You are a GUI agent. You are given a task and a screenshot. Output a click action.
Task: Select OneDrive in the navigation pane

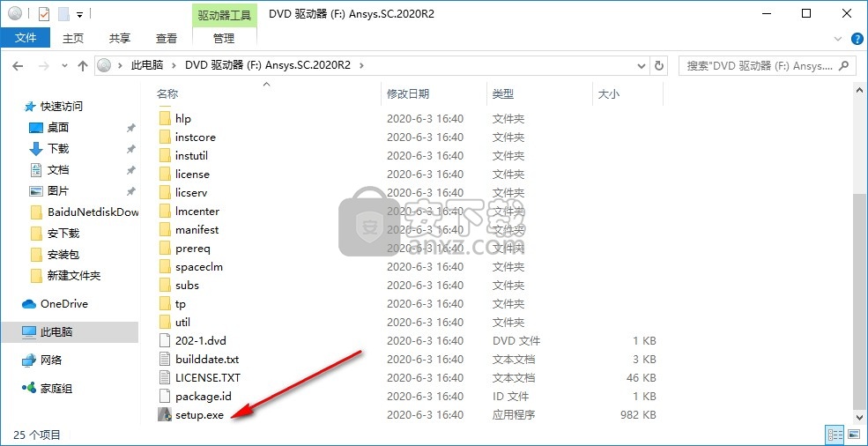[x=63, y=303]
